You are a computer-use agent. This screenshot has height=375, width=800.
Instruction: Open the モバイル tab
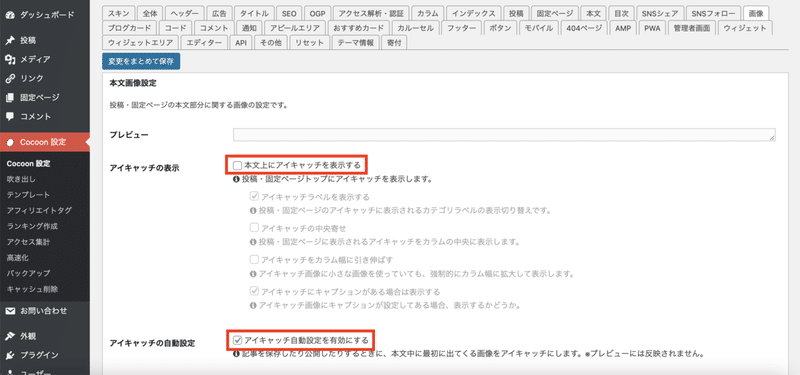pyautogui.click(x=539, y=28)
